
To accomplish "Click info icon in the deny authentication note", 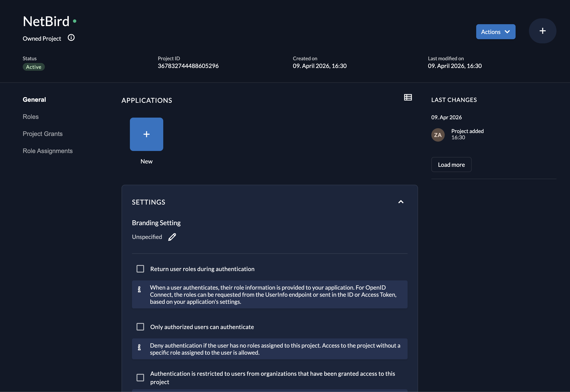I will [x=139, y=347].
